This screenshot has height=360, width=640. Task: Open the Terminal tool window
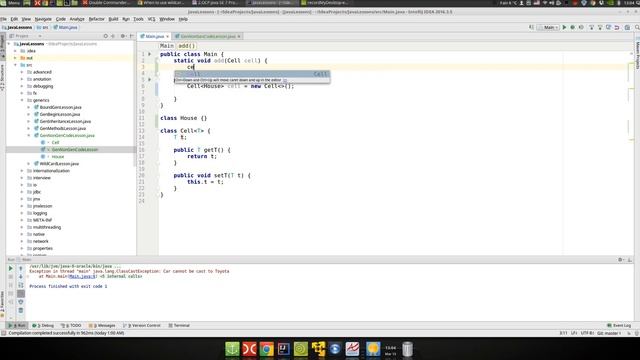pyautogui.click(x=179, y=325)
